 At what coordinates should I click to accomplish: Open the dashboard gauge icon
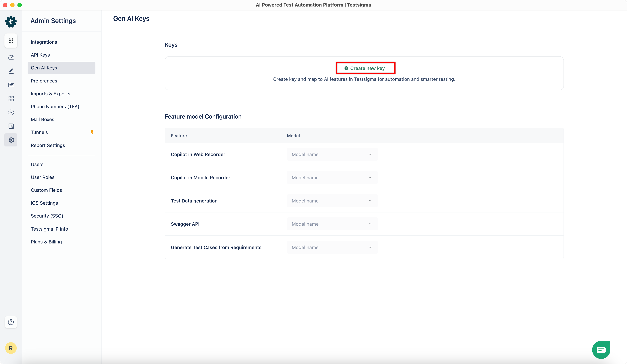[x=11, y=57]
